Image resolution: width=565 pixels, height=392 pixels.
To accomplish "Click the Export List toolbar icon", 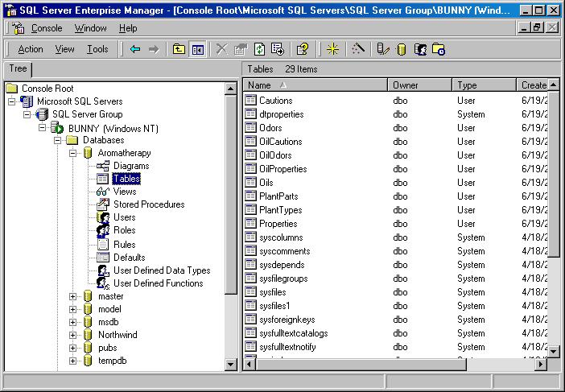I will (278, 49).
